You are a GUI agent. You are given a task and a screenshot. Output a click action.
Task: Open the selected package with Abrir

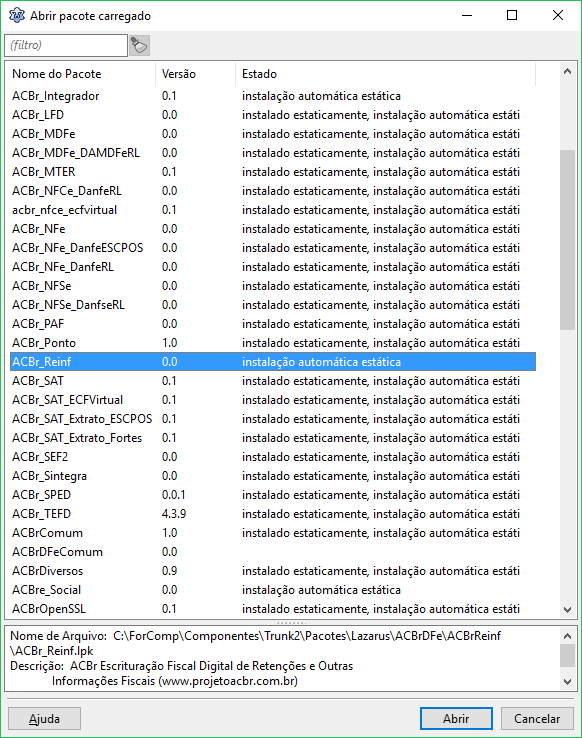(x=456, y=719)
